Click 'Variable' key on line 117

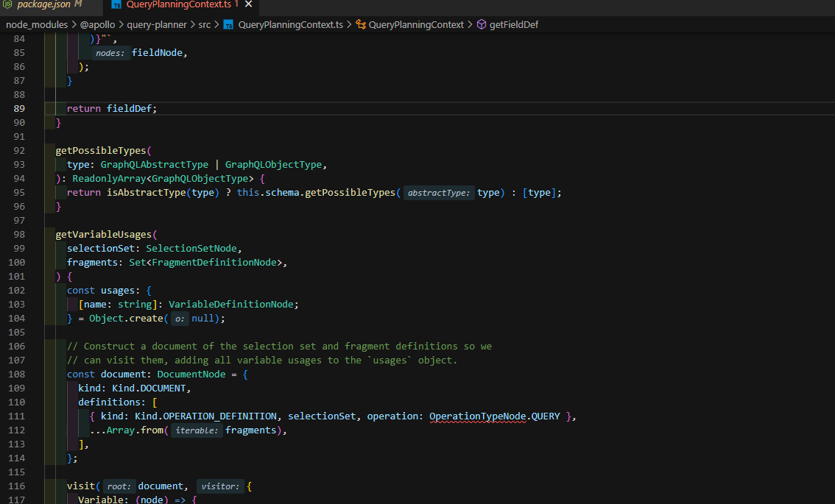click(101, 499)
